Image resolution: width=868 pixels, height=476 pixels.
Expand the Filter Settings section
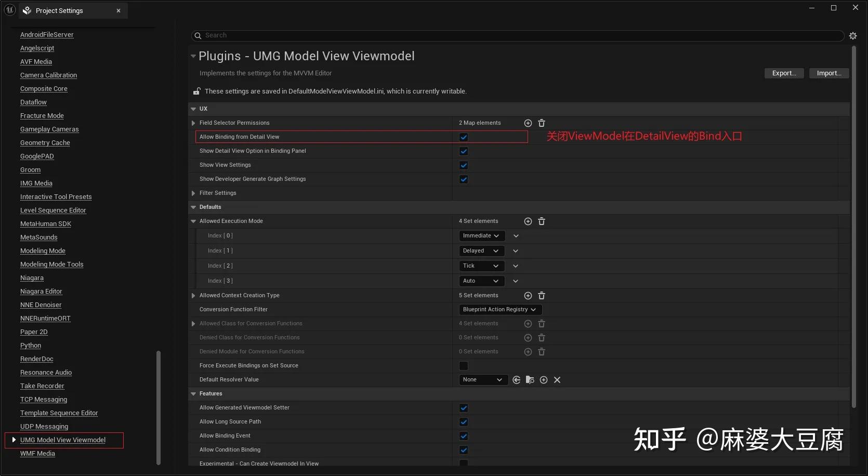pos(193,193)
